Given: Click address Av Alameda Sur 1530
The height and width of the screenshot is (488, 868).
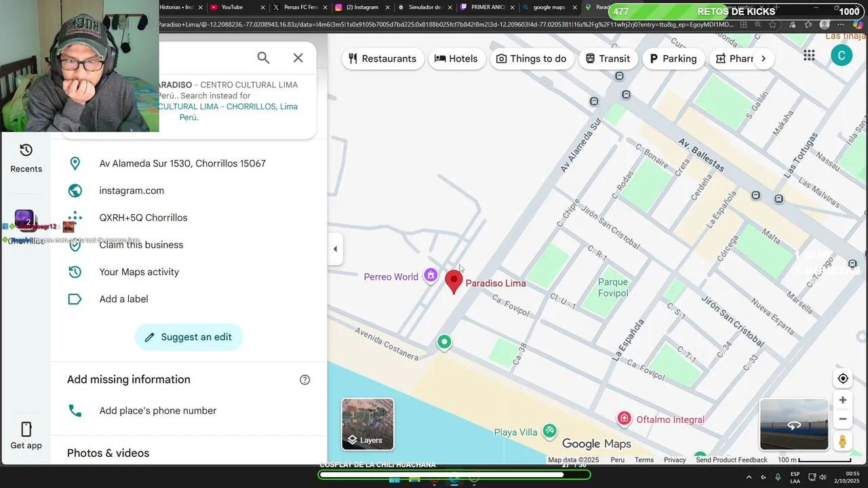Looking at the screenshot, I should point(182,163).
